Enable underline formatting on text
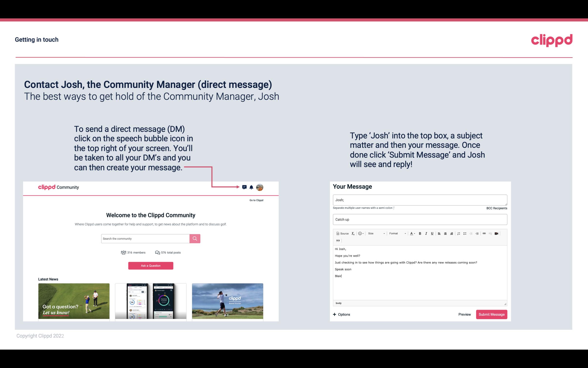The height and width of the screenshot is (368, 588). point(432,233)
